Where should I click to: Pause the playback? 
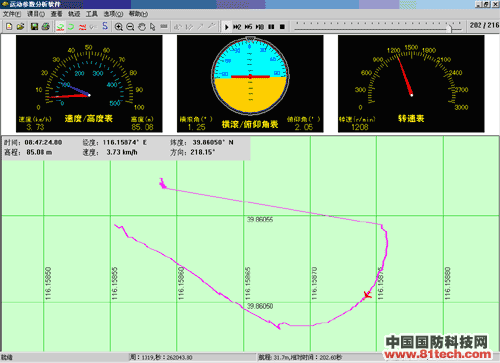click(271, 27)
